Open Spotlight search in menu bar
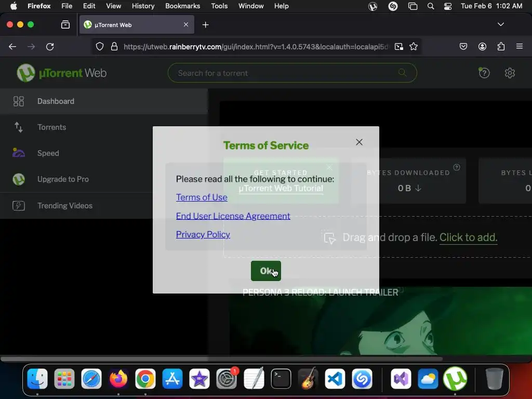The height and width of the screenshot is (399, 532). pyautogui.click(x=431, y=6)
